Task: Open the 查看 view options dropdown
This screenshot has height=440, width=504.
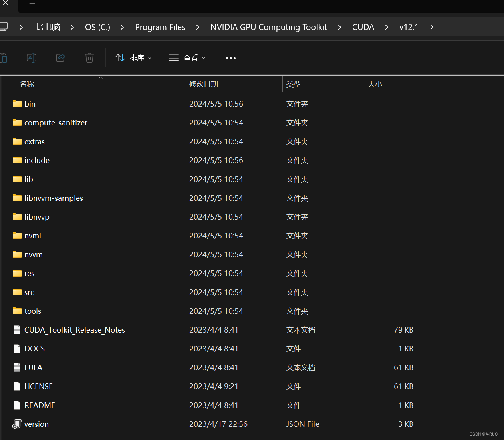Action: pyautogui.click(x=187, y=58)
